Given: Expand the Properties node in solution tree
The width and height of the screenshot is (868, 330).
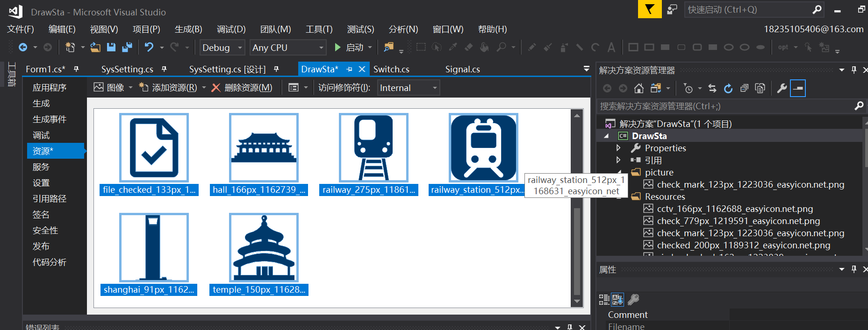Looking at the screenshot, I should [618, 148].
